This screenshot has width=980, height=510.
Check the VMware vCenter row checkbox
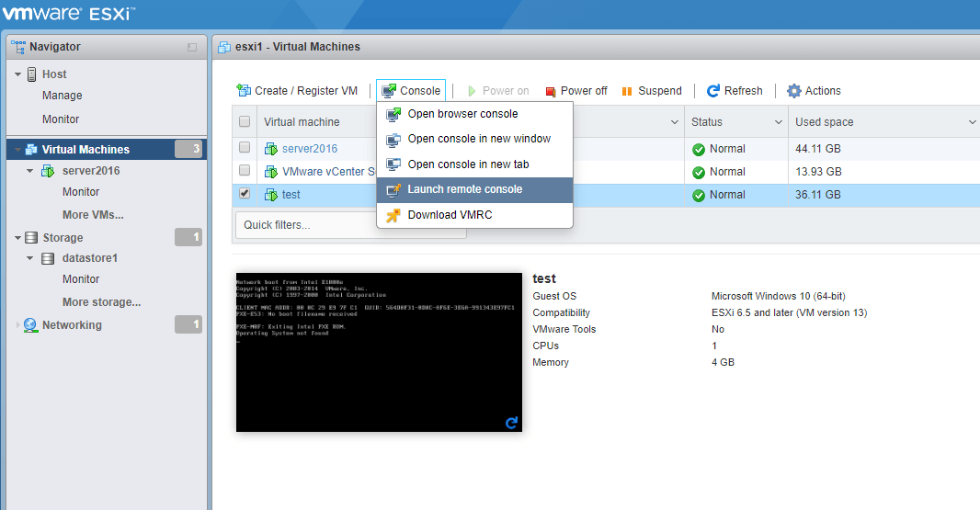[x=245, y=170]
